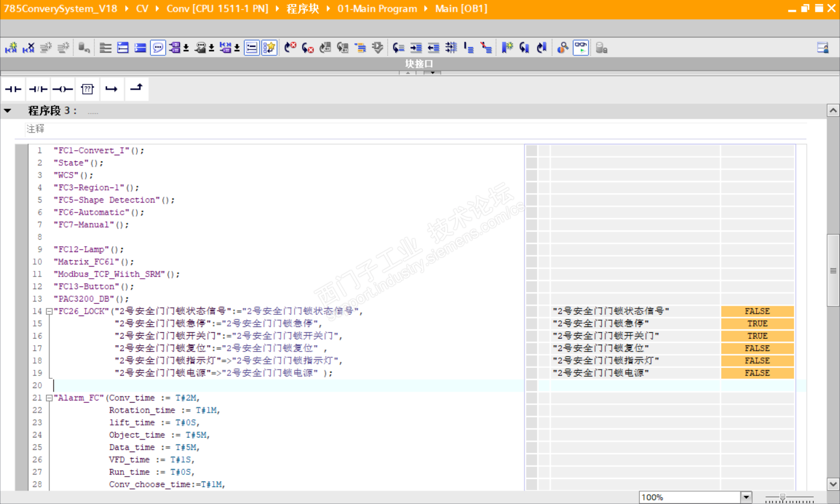Click the solid blue close-all-networks icon
Screen dimensions: 840x504
click(x=140, y=48)
